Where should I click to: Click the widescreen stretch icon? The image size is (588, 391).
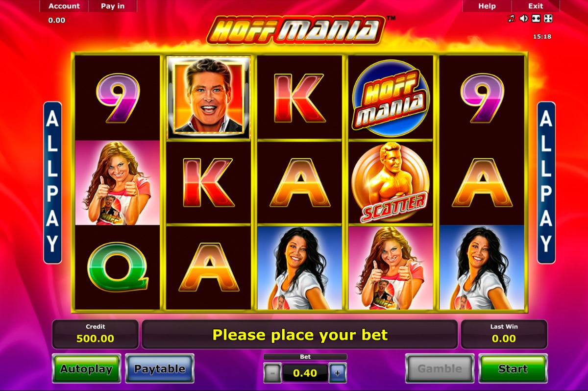[x=536, y=19]
